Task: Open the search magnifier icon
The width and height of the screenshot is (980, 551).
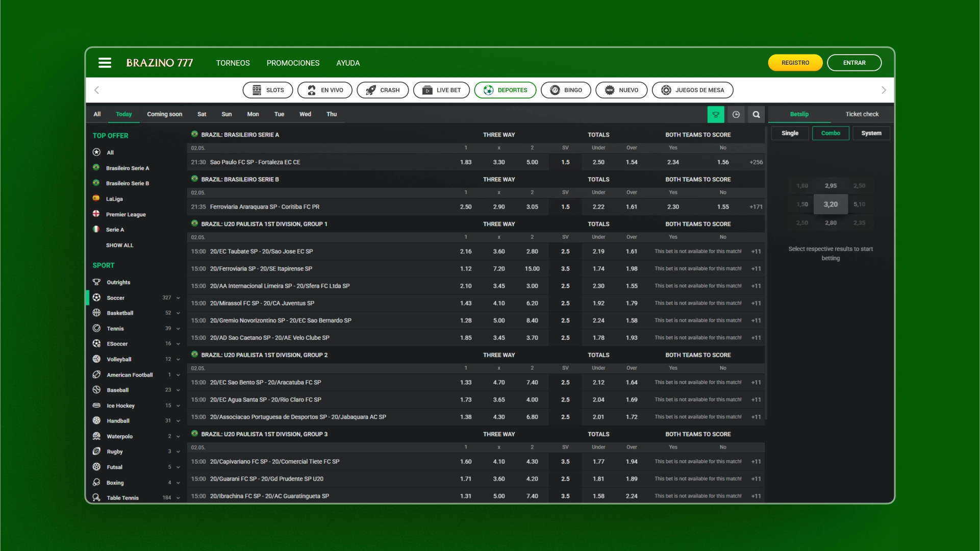Action: pyautogui.click(x=757, y=114)
